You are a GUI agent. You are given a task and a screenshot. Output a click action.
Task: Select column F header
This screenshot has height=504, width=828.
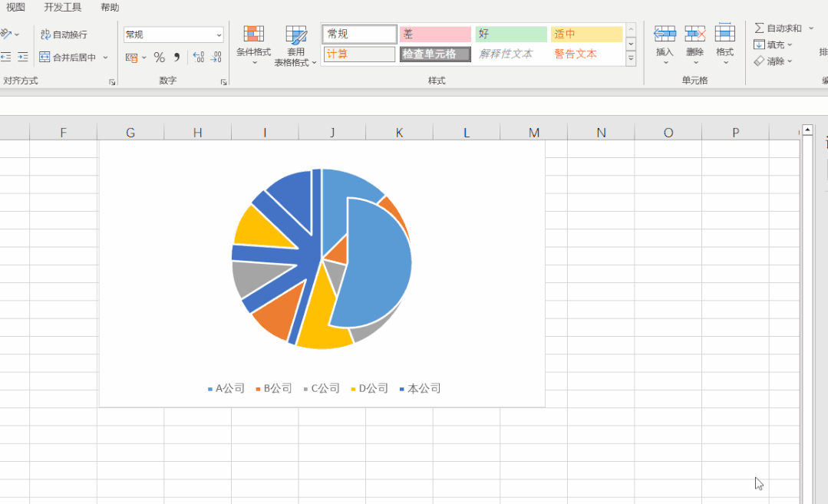[x=64, y=133]
